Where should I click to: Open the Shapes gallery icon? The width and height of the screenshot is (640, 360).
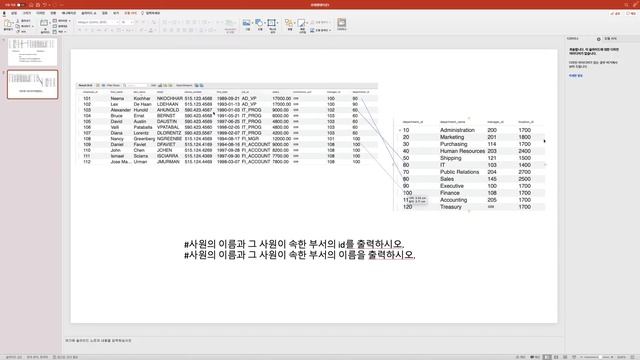pyautogui.click(x=259, y=24)
